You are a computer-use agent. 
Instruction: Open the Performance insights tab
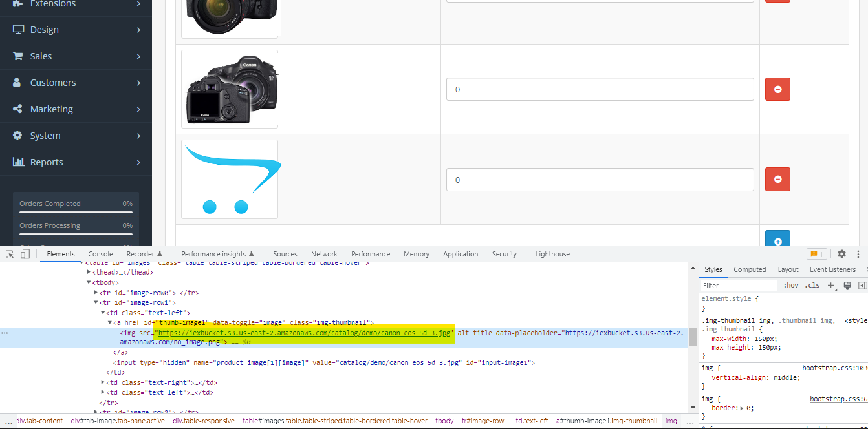point(217,254)
